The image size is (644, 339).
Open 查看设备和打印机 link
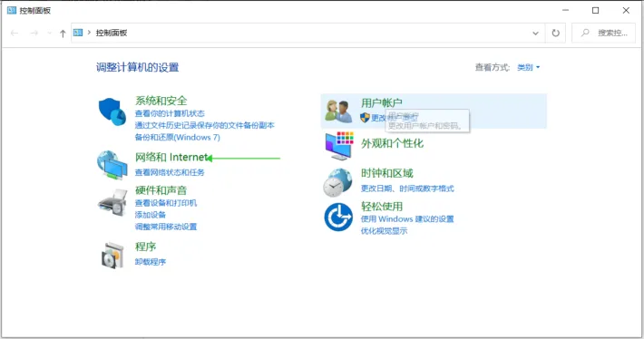coord(166,203)
